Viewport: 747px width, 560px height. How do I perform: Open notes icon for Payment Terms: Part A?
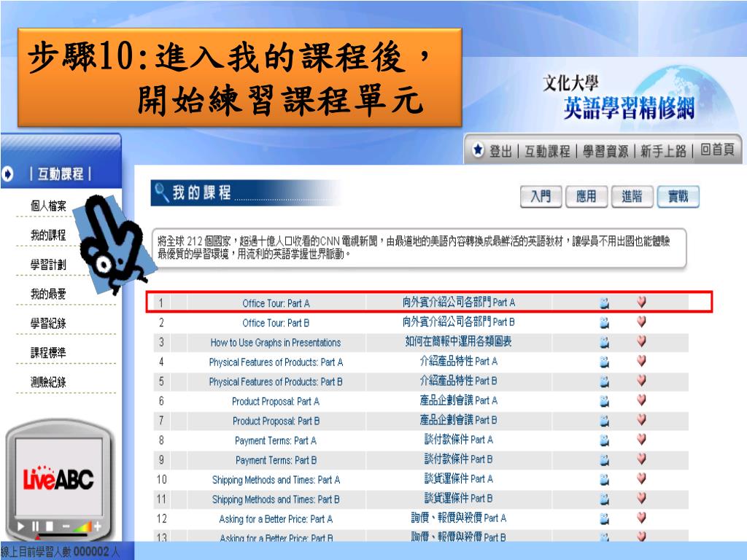[604, 440]
